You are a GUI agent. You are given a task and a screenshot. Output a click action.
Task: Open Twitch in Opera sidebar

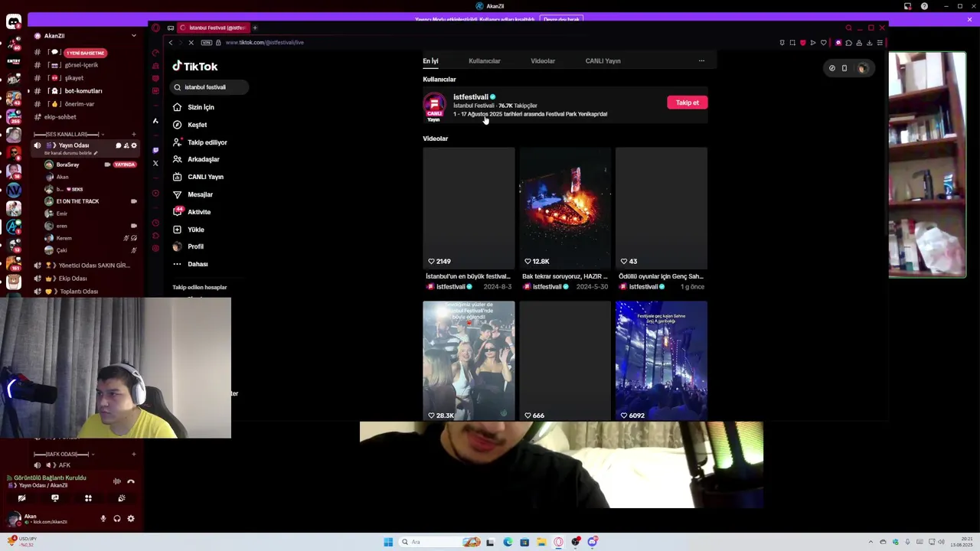coord(155,150)
